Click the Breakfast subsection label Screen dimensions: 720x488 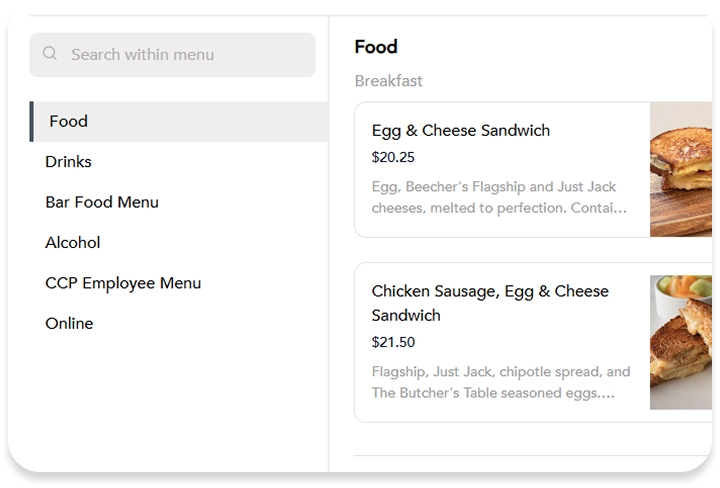388,81
